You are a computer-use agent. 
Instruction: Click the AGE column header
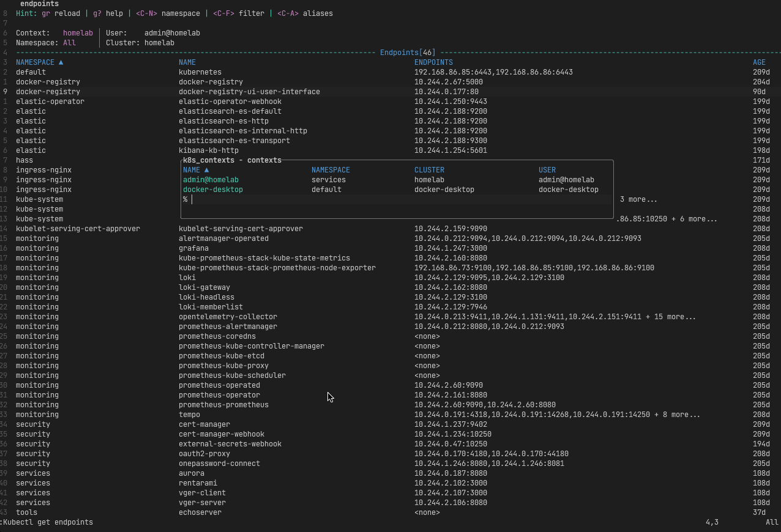click(759, 62)
